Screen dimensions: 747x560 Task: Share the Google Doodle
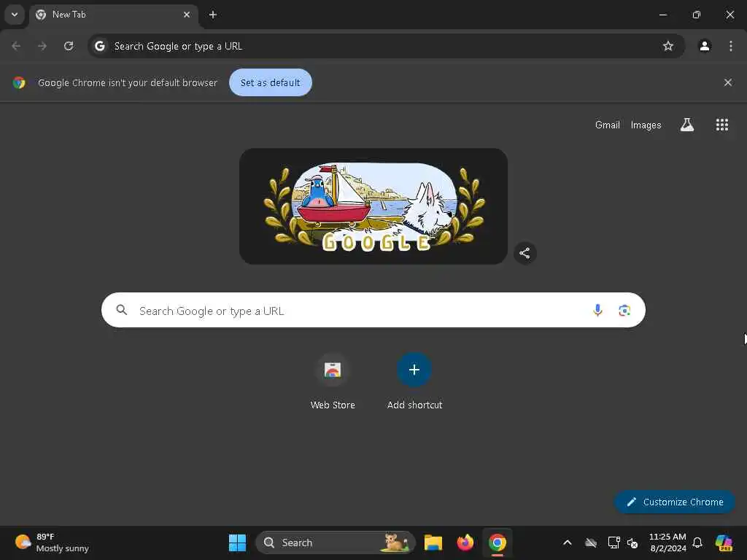525,253
